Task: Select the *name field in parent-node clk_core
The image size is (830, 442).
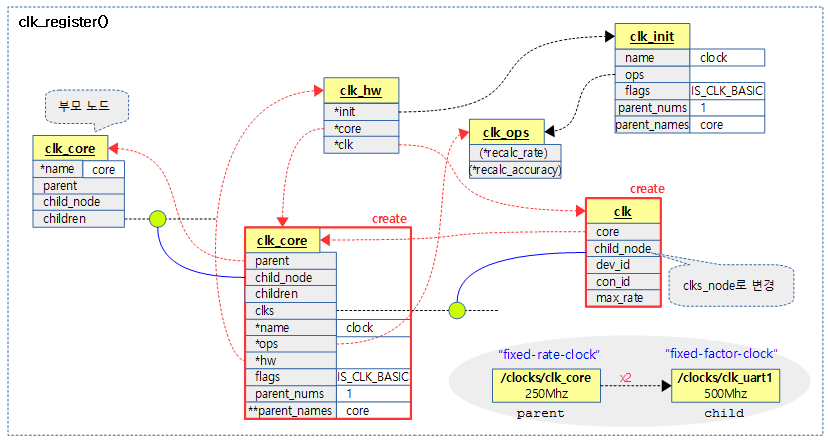Action: click(58, 169)
